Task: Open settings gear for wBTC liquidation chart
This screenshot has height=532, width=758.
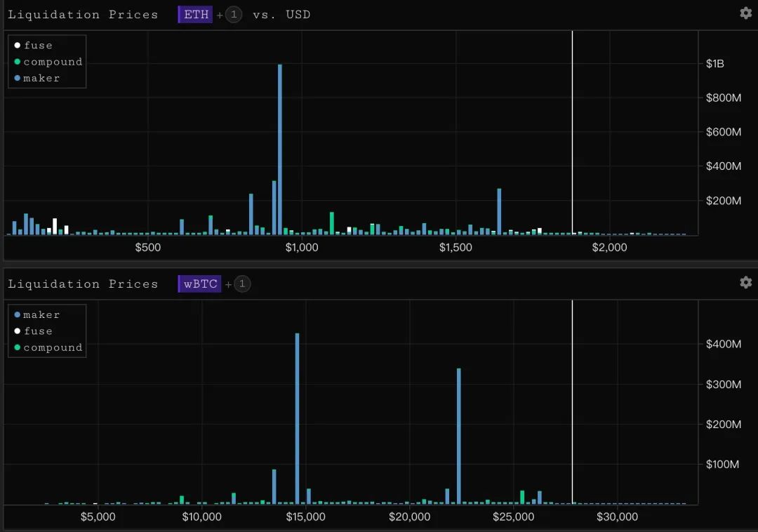Action: pyautogui.click(x=745, y=282)
